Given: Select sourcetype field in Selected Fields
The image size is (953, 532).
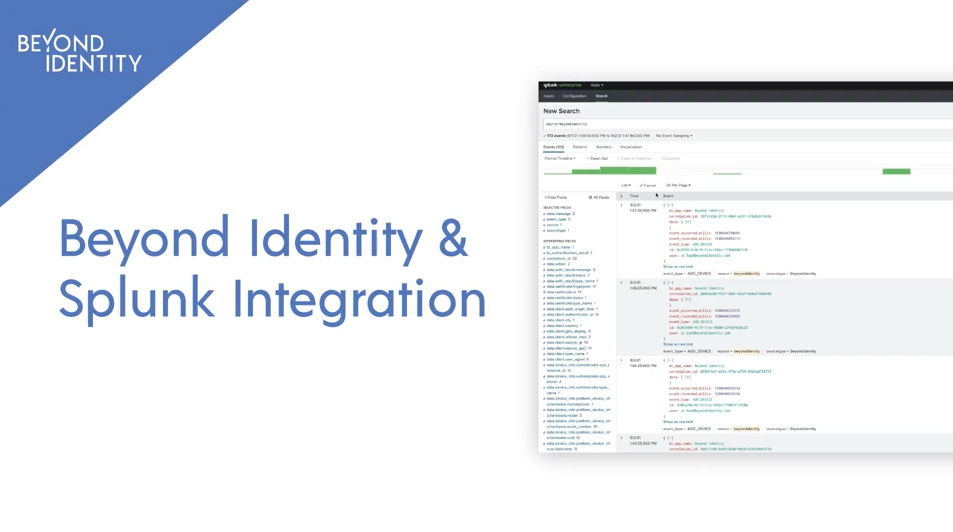Looking at the screenshot, I should pos(556,231).
